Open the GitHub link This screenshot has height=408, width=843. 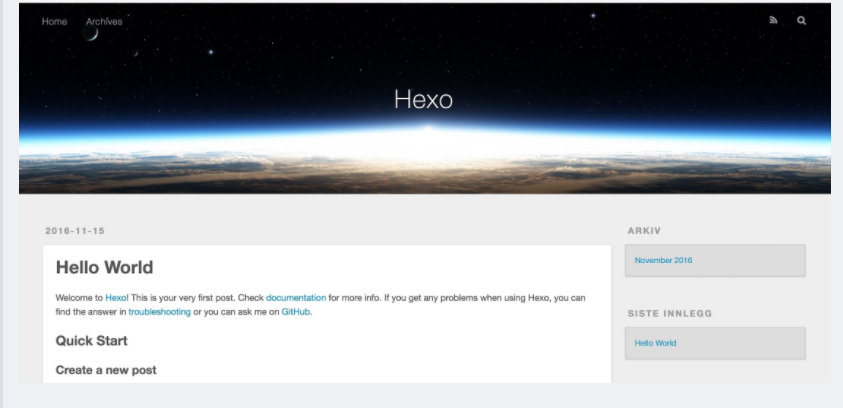[296, 312]
